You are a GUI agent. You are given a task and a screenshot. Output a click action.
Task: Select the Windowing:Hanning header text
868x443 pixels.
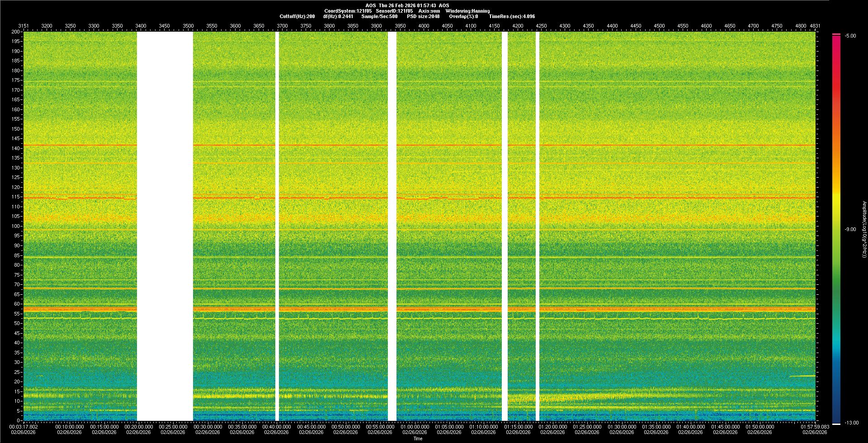467,11
